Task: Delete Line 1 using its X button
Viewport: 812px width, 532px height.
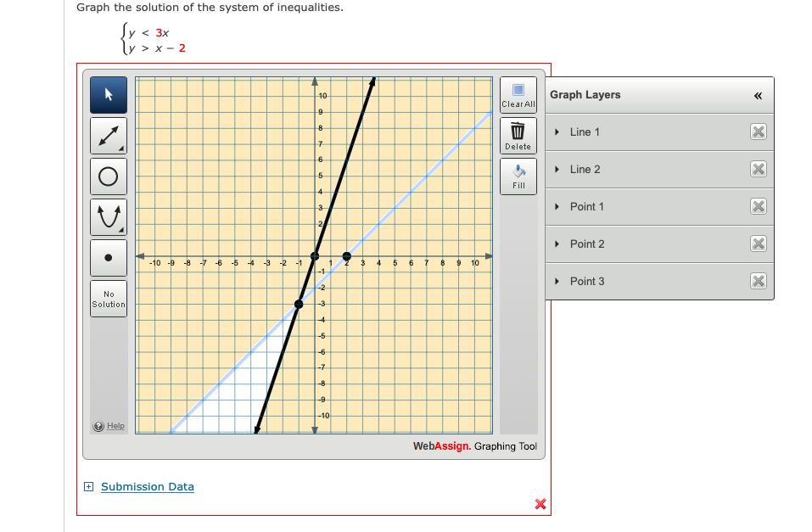Action: [x=758, y=132]
